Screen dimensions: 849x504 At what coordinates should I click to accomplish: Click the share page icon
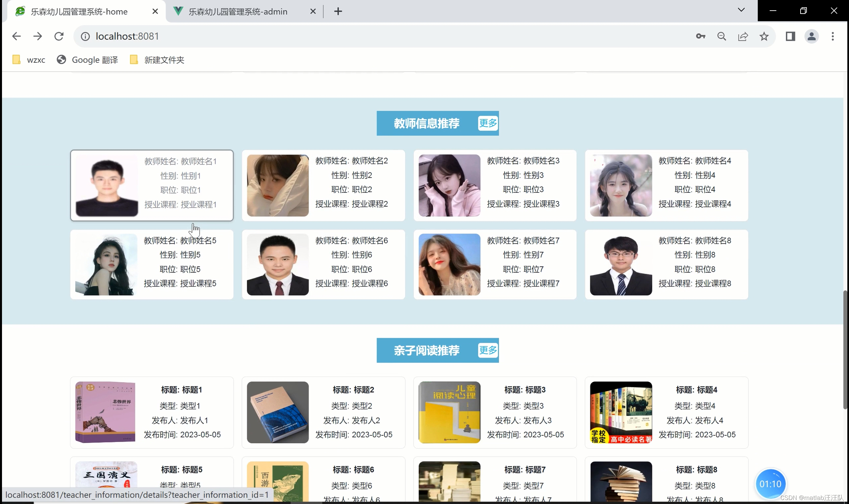point(743,36)
